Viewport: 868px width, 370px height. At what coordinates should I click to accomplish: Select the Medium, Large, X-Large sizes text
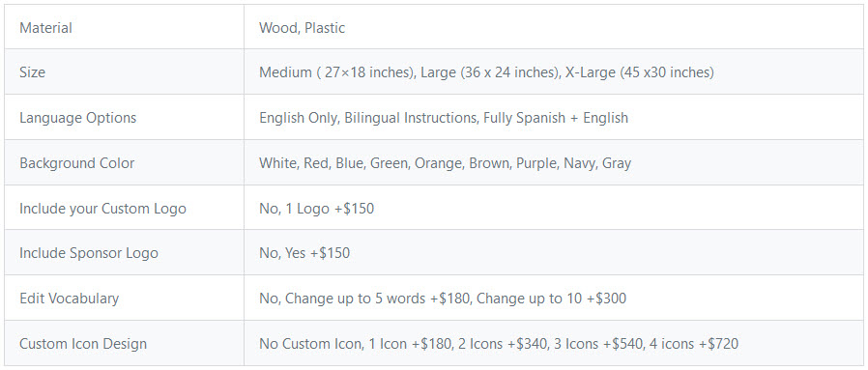pos(486,72)
